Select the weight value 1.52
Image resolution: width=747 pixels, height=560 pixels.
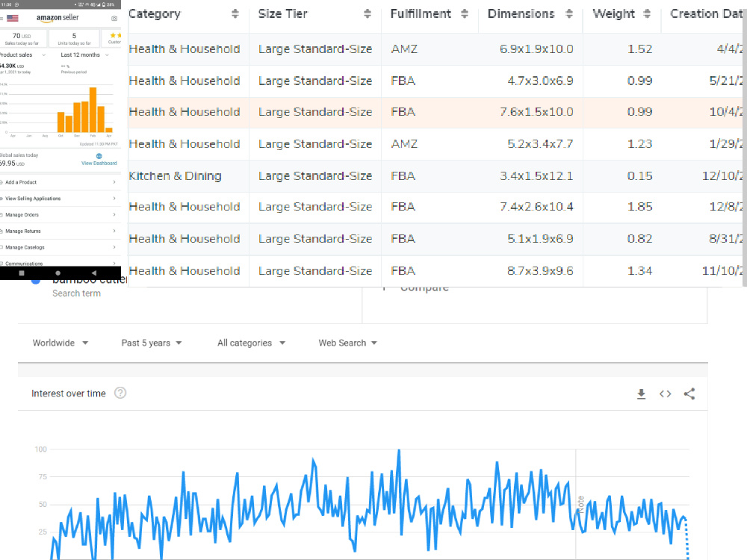pyautogui.click(x=640, y=49)
